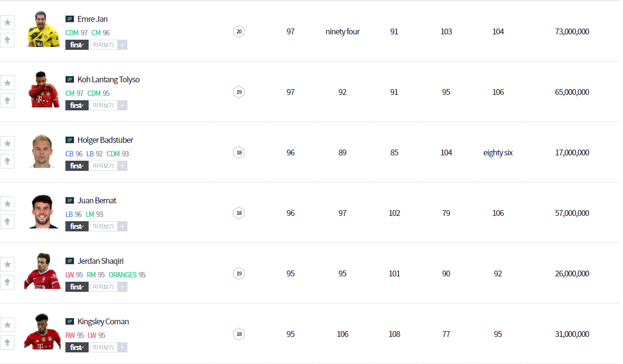
Task: Click the upload arrow icon beside Juan Bernat
Action: 7,222
